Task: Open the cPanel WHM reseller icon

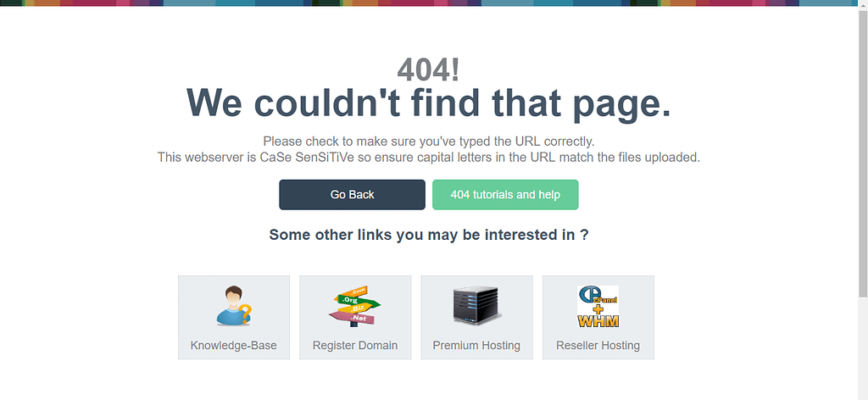Action: coord(598,307)
